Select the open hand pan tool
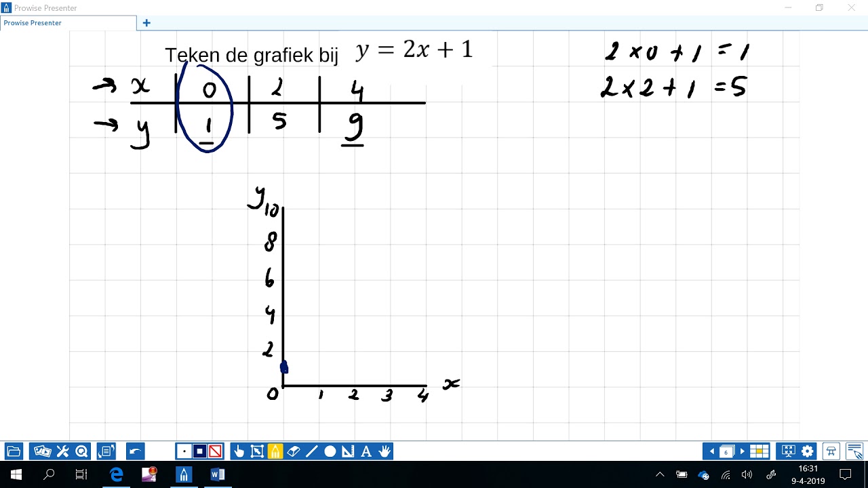The width and height of the screenshot is (868, 488). [x=385, y=451]
